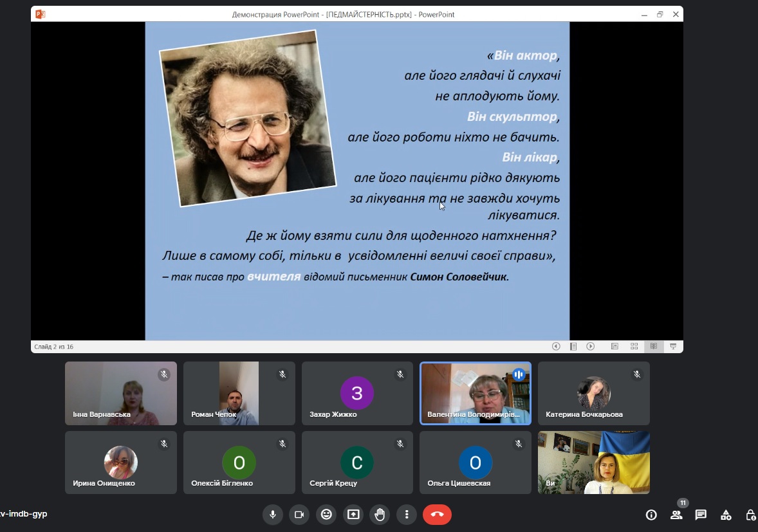758x532 pixels.
Task: Open more options three-dot menu
Action: coord(407,515)
